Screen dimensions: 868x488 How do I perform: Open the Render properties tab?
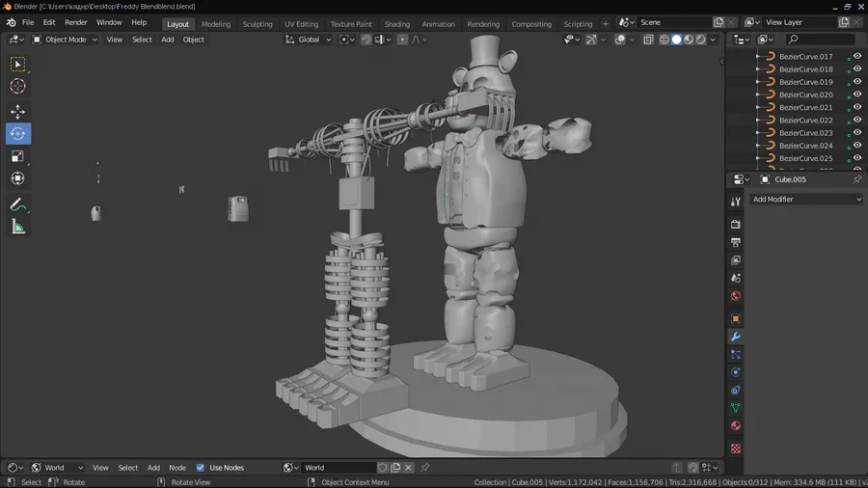point(736,224)
